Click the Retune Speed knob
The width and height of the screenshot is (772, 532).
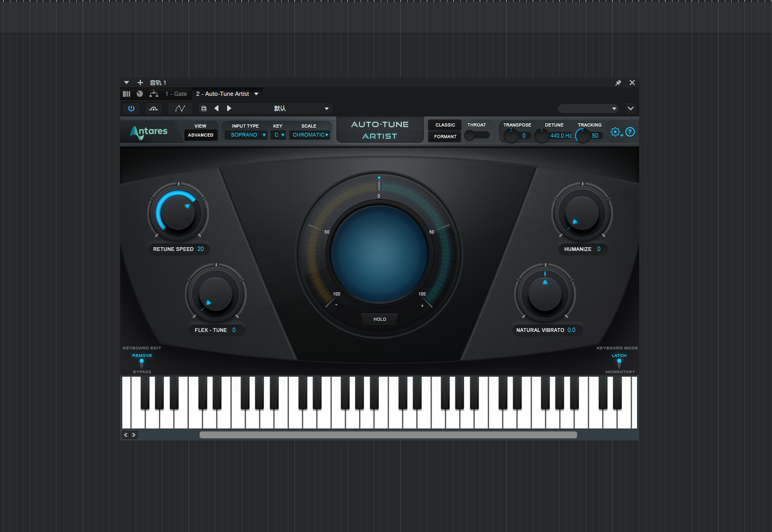178,213
